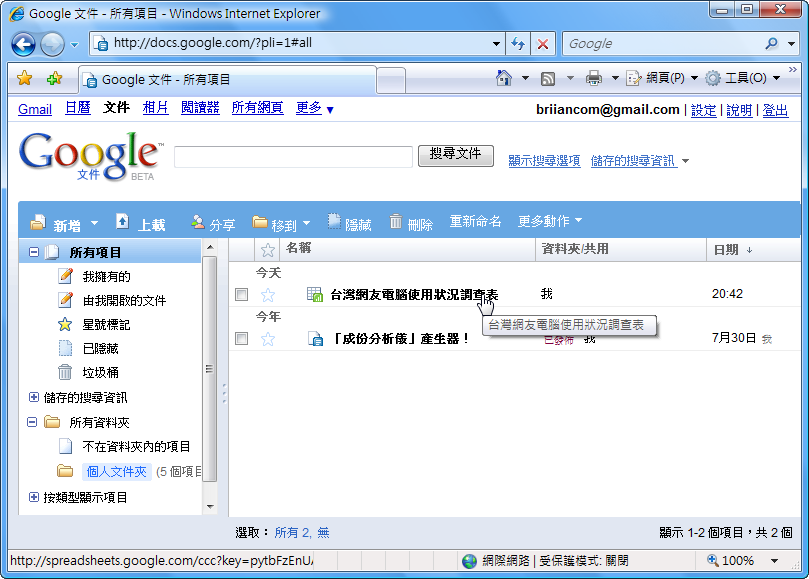Viewport: 809px width, 579px height.
Task: Click the 分享 share icon
Action: coord(198,222)
